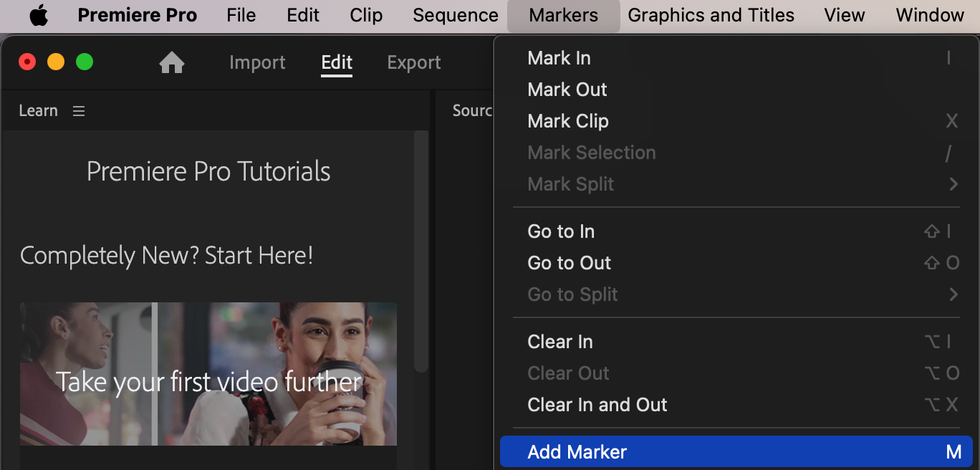Click the Learn panel vertical scrollbar
The width and height of the screenshot is (980, 470).
click(x=421, y=251)
